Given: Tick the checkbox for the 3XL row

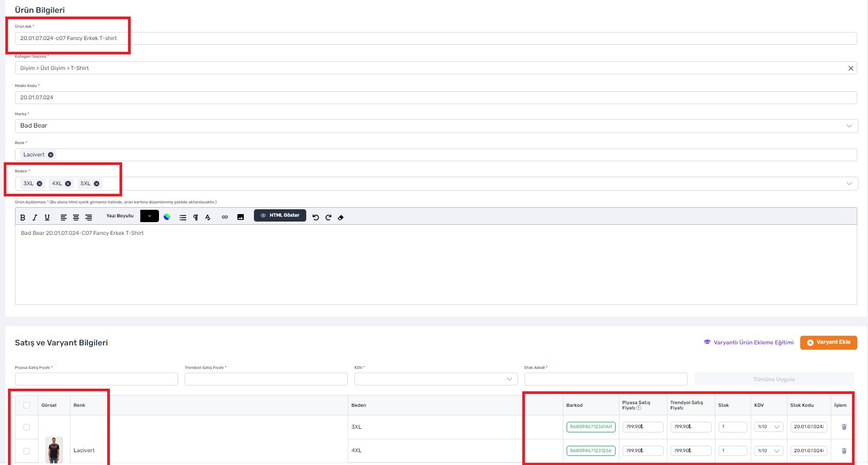Looking at the screenshot, I should click(27, 427).
